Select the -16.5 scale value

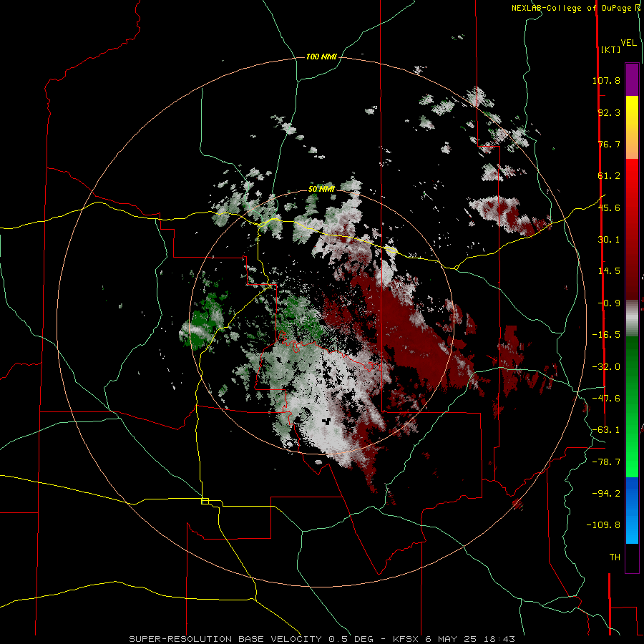pyautogui.click(x=606, y=335)
